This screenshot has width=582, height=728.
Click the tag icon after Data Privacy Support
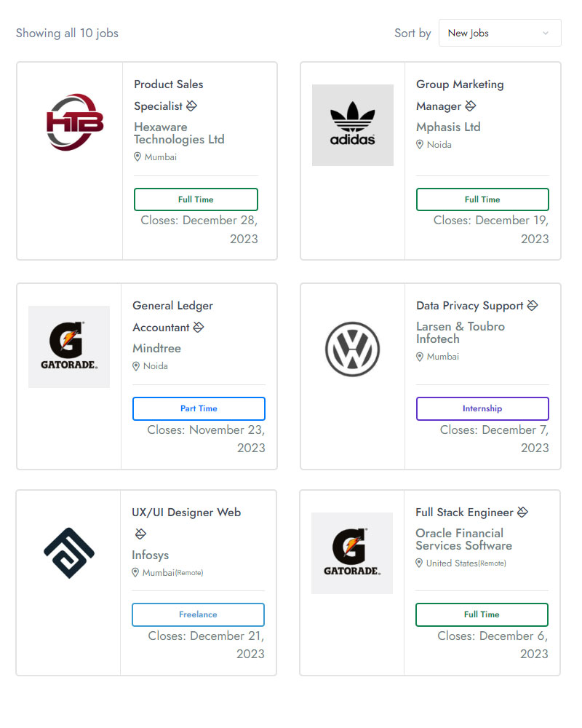tap(533, 305)
